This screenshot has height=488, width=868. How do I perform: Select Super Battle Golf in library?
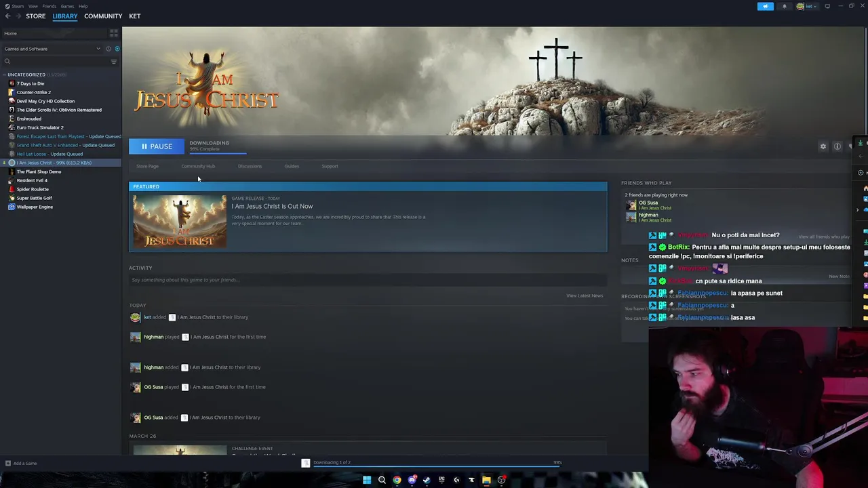[34, 198]
